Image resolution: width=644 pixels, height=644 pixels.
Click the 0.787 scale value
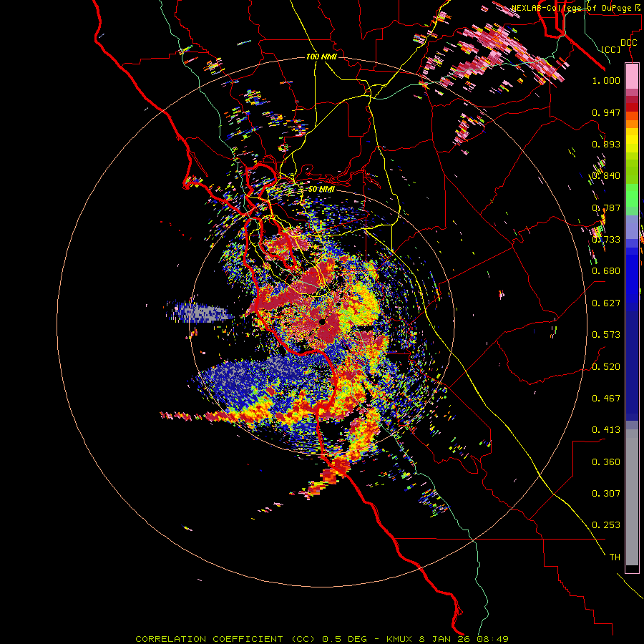click(x=606, y=208)
